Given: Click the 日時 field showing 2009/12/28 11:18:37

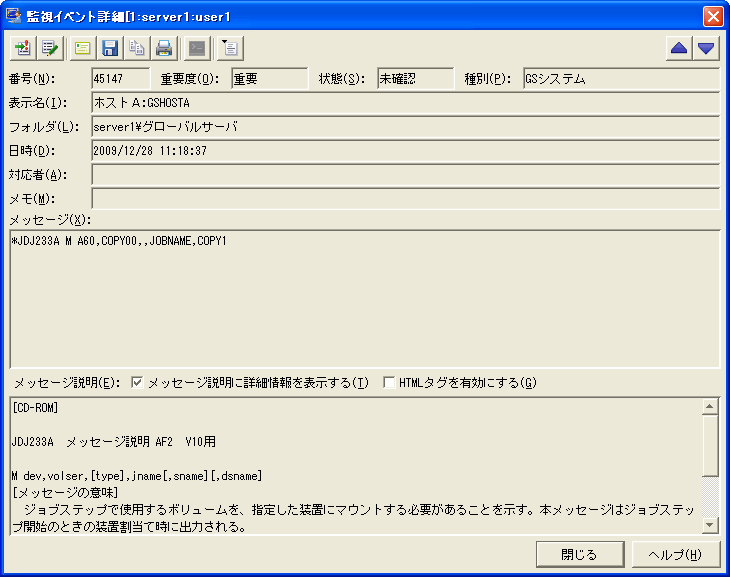Looking at the screenshot, I should [406, 150].
